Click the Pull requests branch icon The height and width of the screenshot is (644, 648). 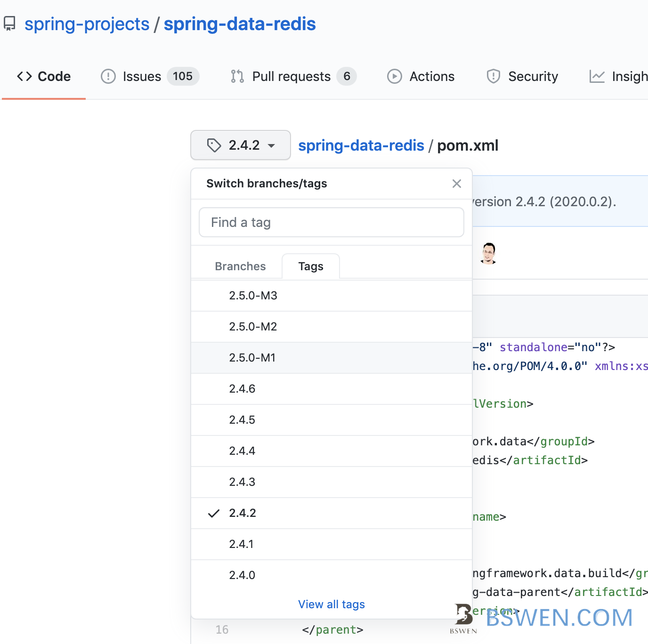237,76
